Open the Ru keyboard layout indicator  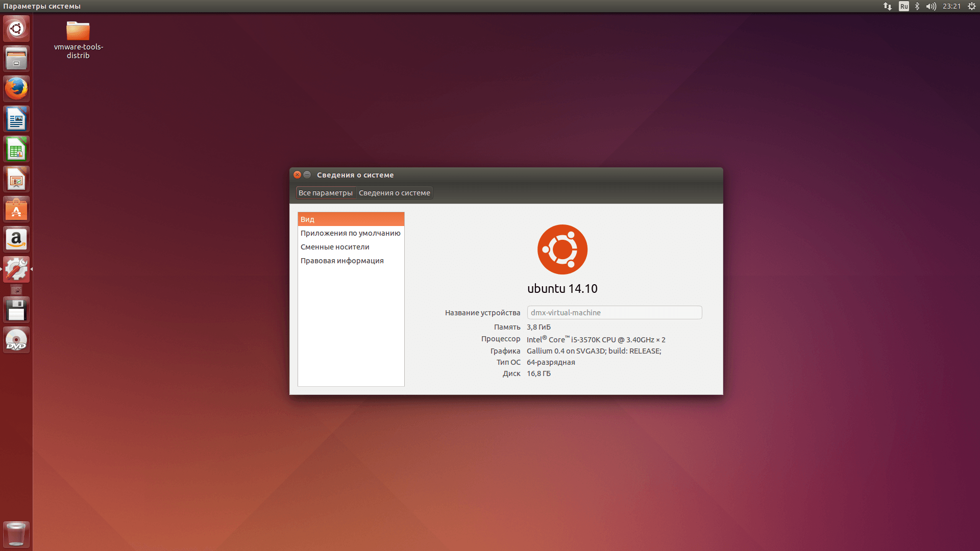click(904, 6)
